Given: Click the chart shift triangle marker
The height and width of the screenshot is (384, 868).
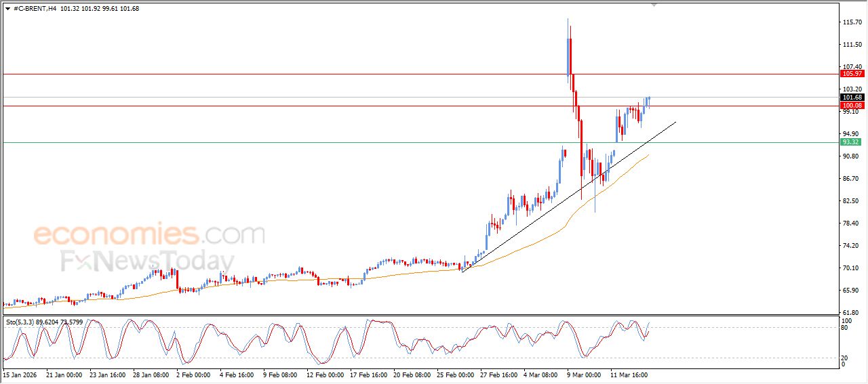Looking at the screenshot, I should pyautogui.click(x=654, y=5).
